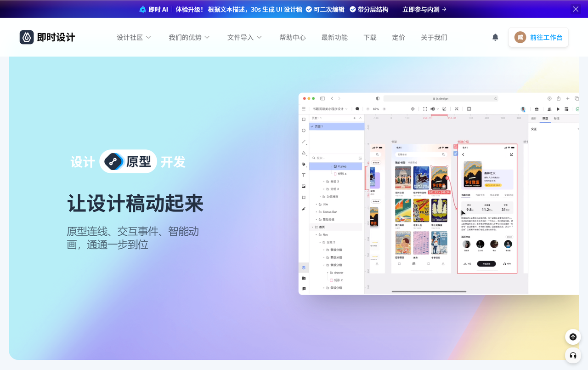Viewport: 588px width, 370px height.
Task: Open 帮助中心 in navigation
Action: click(293, 37)
